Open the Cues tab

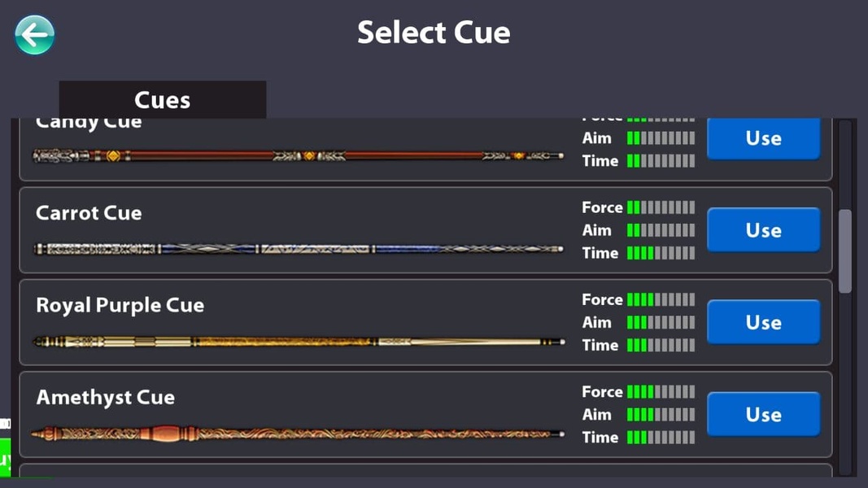tap(162, 99)
